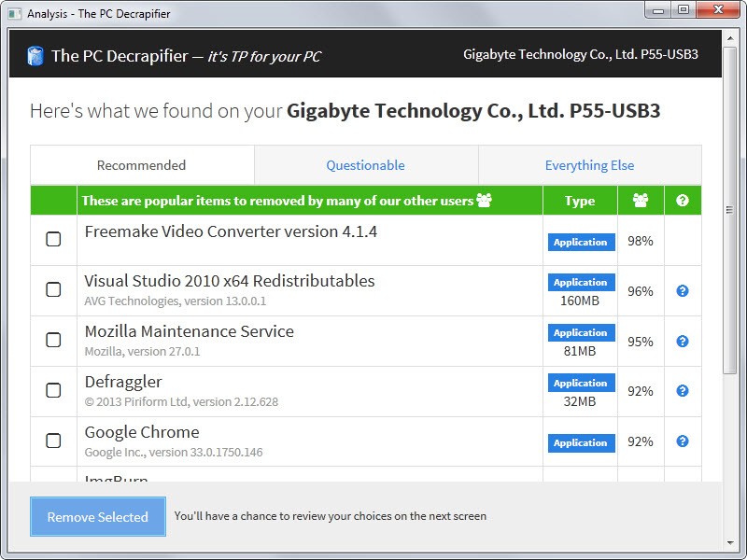Close the PC Decrapifier window
This screenshot has height=560, width=747.
pyautogui.click(x=718, y=10)
